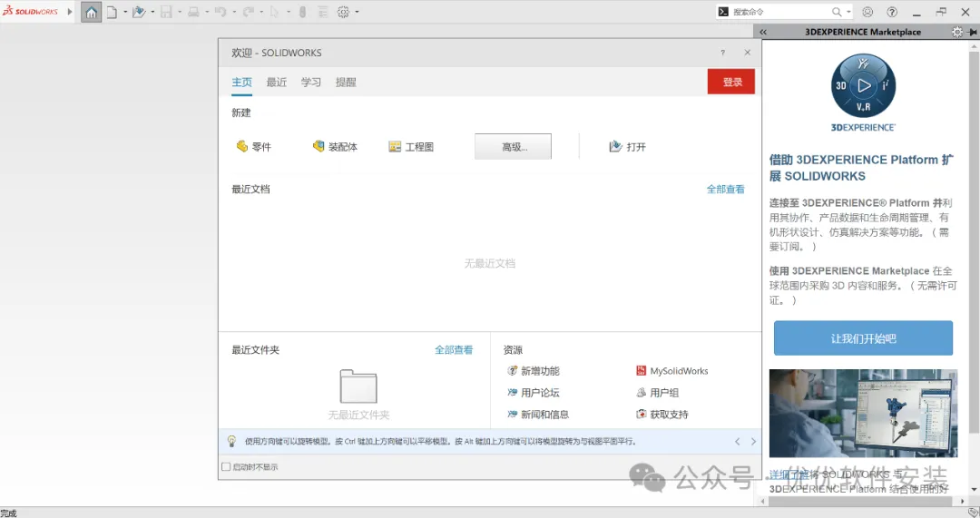Switch to the Recent (最近) tab
980x518 pixels.
(x=276, y=83)
